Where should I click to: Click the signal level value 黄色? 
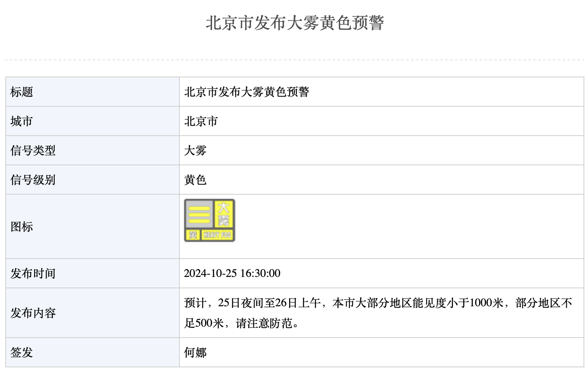(195, 180)
